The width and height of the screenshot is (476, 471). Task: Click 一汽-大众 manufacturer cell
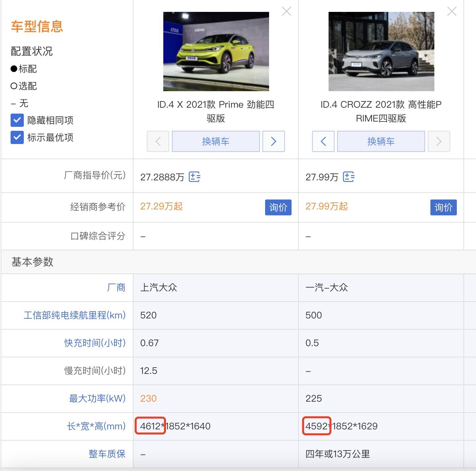pos(327,287)
